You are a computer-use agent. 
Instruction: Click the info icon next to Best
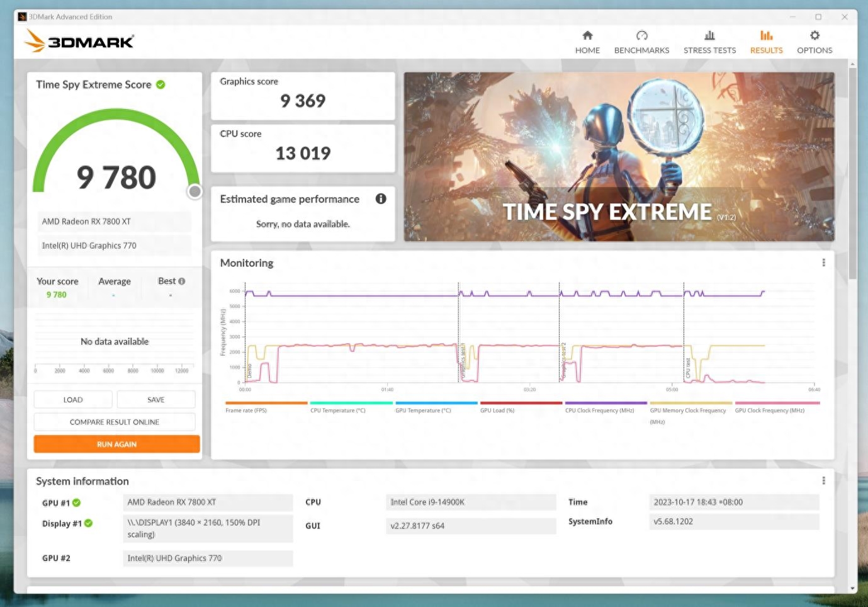[182, 281]
